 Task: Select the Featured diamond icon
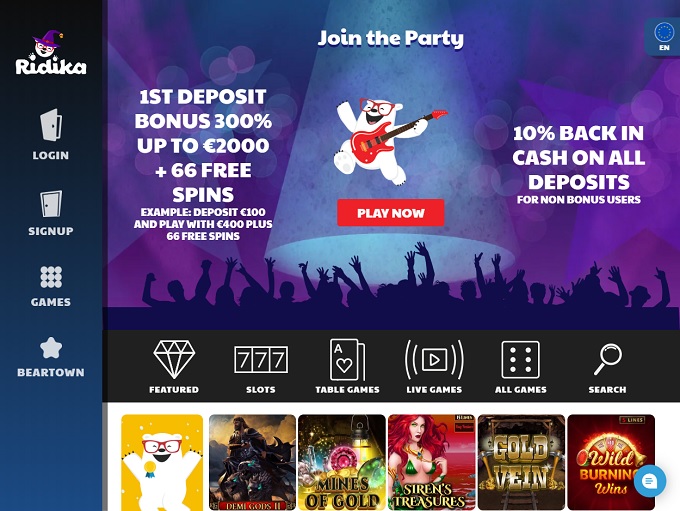click(x=174, y=359)
